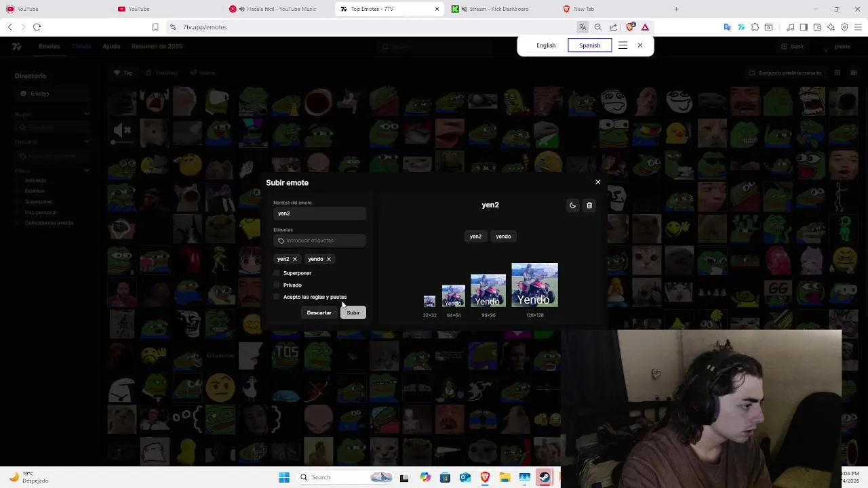Image resolution: width=868 pixels, height=488 pixels.
Task: Switch to Stream - Kick Dashboard tab
Action: coord(498,9)
